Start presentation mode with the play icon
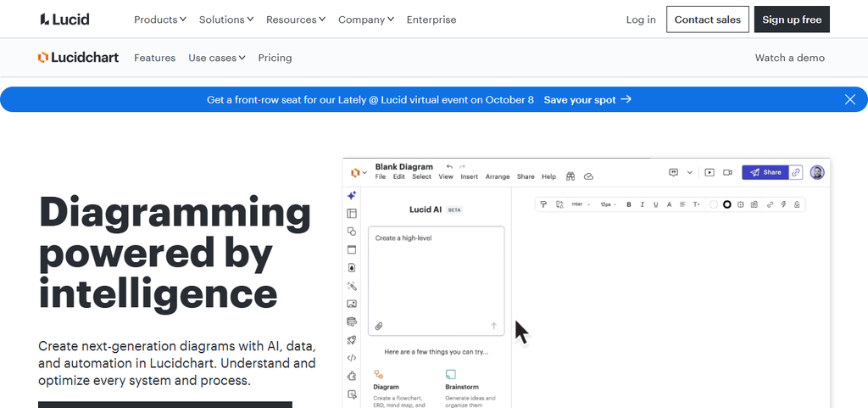This screenshot has width=868, height=408. 709,173
